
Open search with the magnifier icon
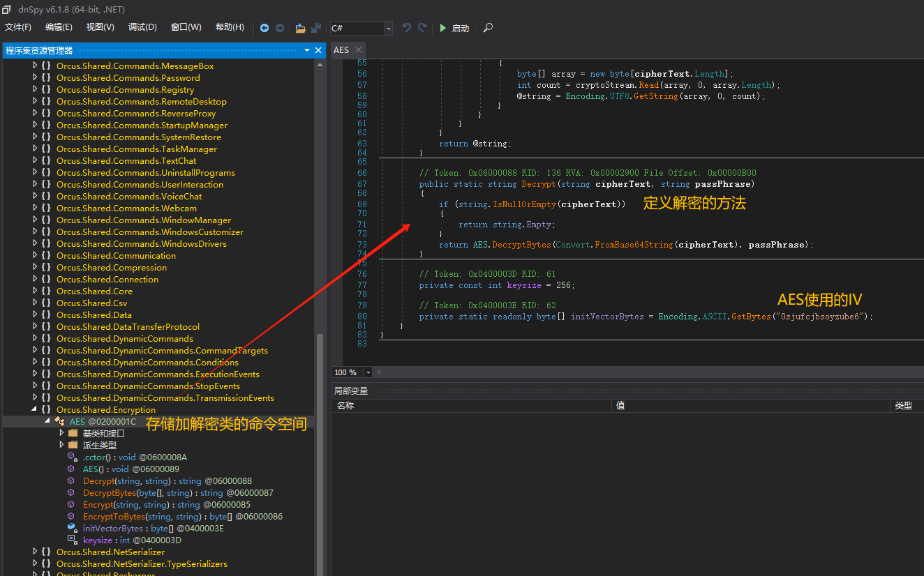coord(488,28)
